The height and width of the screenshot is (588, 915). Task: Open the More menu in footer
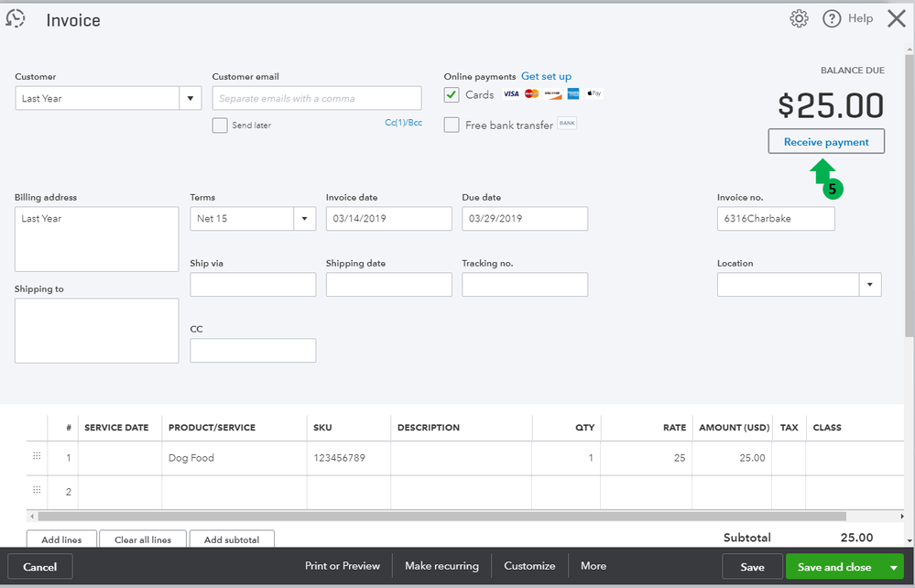tap(594, 566)
